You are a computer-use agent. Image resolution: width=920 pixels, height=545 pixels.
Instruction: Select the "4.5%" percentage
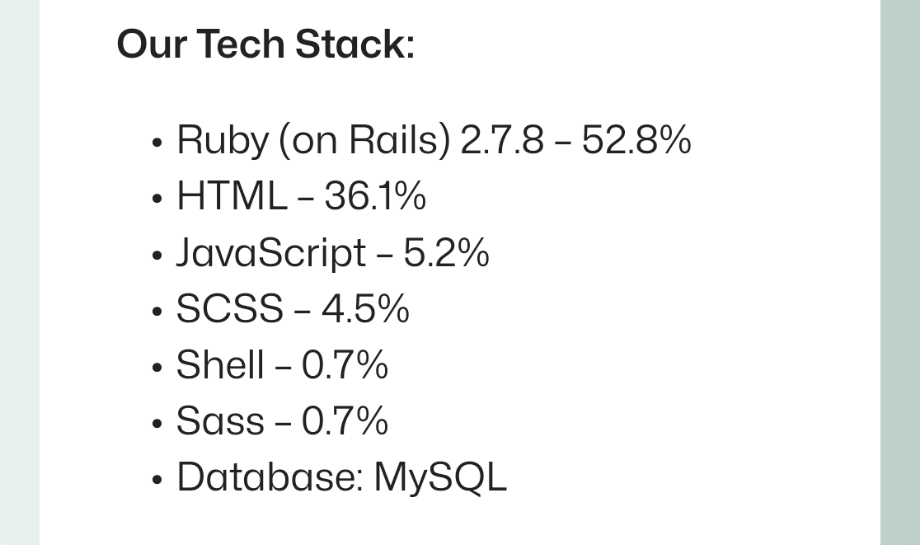[x=365, y=309]
